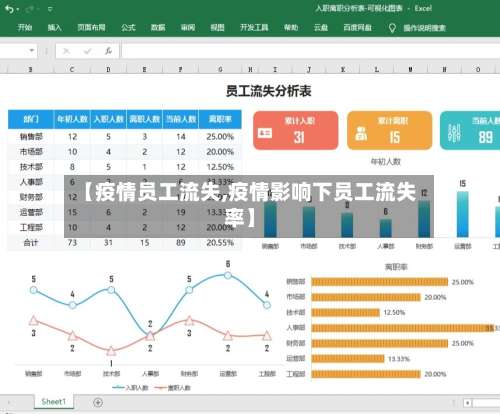500x414 pixels.
Task: Click the red 累计入职 card
Action: click(x=296, y=130)
